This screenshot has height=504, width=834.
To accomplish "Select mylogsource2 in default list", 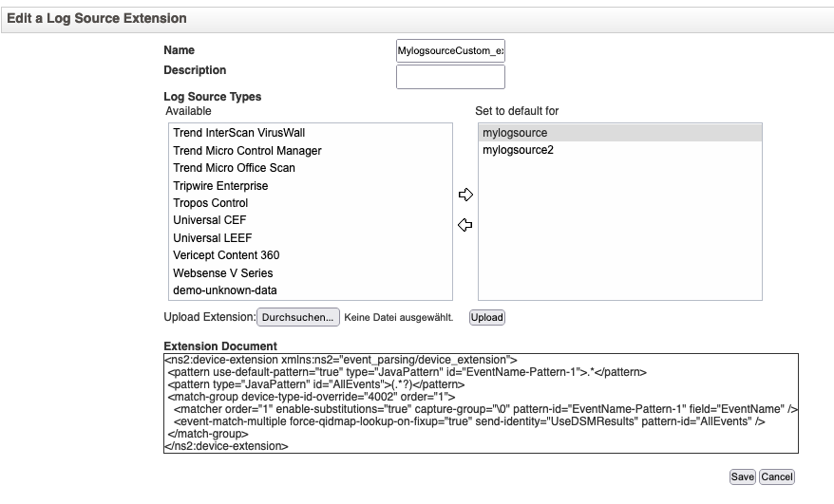I will click(518, 151).
